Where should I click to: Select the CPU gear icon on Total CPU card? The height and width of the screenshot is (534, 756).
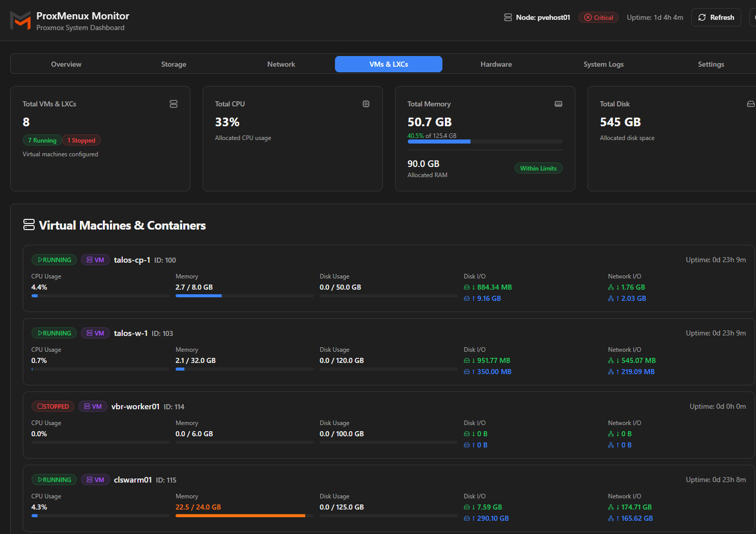[366, 103]
